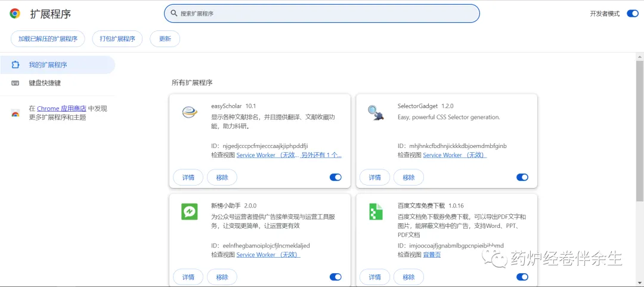Click the vertical scrollbar thumb
The width and height of the screenshot is (644, 287).
point(640,130)
